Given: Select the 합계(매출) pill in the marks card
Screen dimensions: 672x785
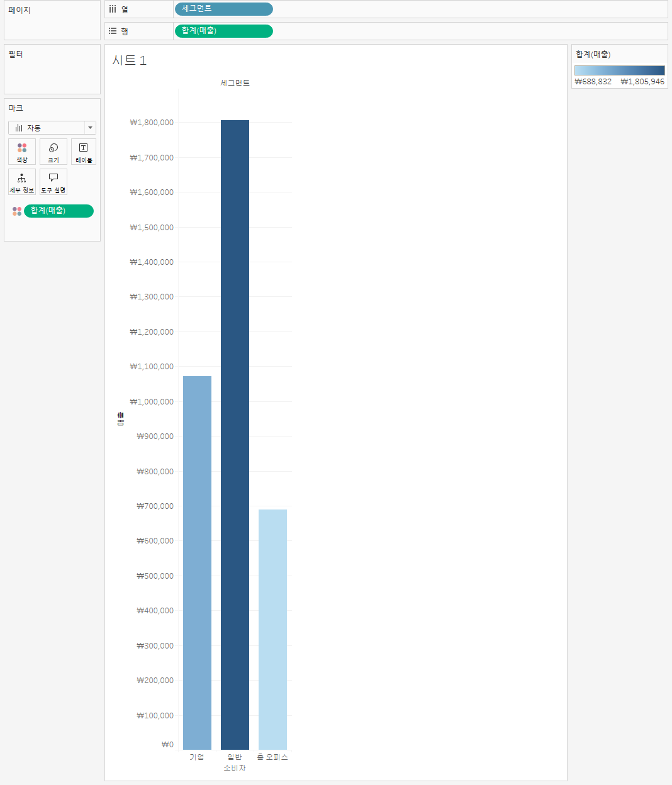Looking at the screenshot, I should click(59, 211).
